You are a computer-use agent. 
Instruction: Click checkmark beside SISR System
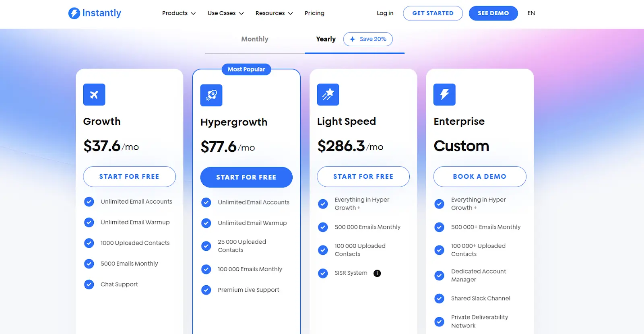click(323, 273)
